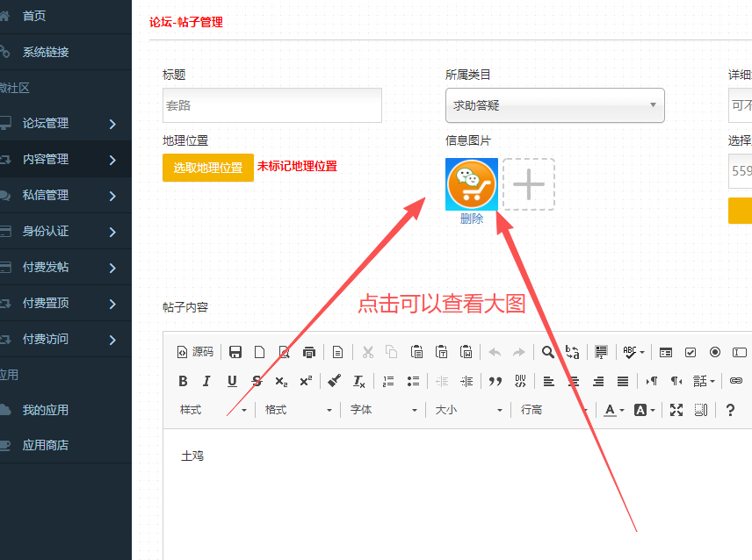
Task: Click the Save icon in editor toolbar
Action: (235, 352)
